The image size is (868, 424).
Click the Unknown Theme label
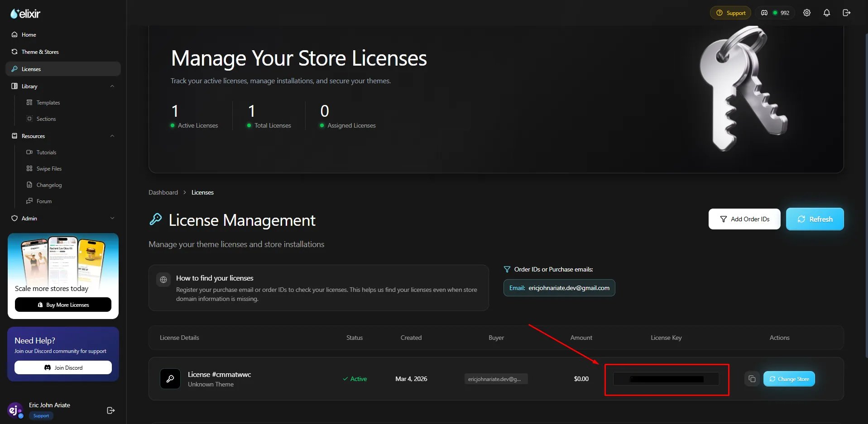tap(211, 384)
